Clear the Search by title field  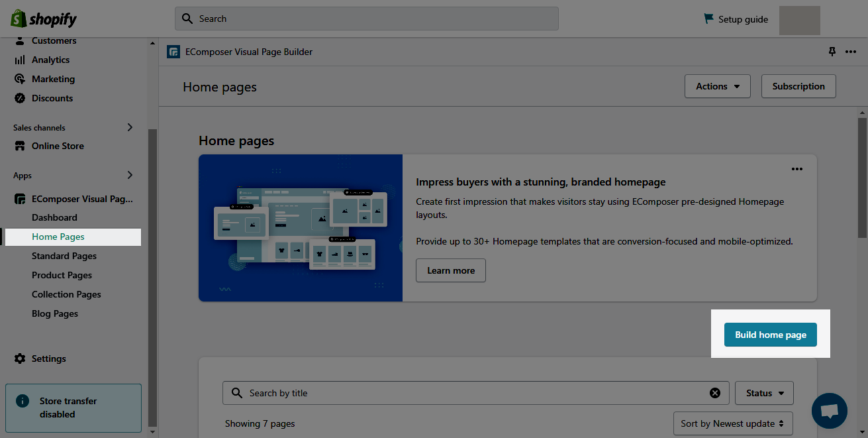coord(715,393)
